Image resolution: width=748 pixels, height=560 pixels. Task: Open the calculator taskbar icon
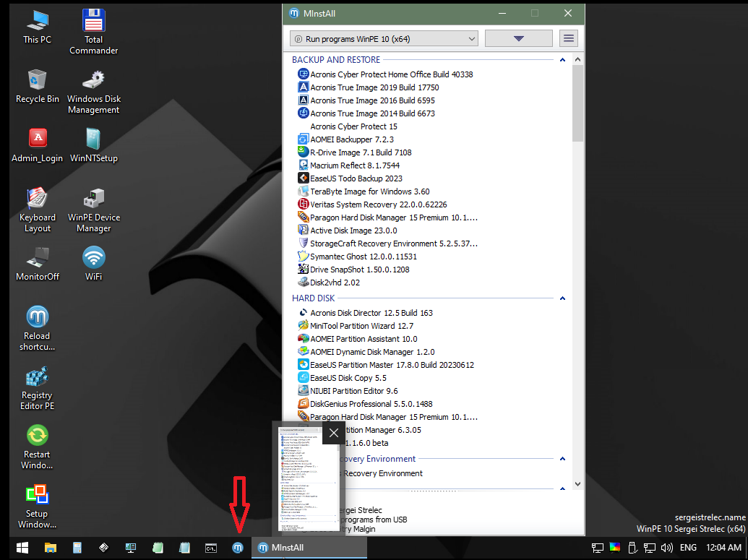click(x=77, y=548)
